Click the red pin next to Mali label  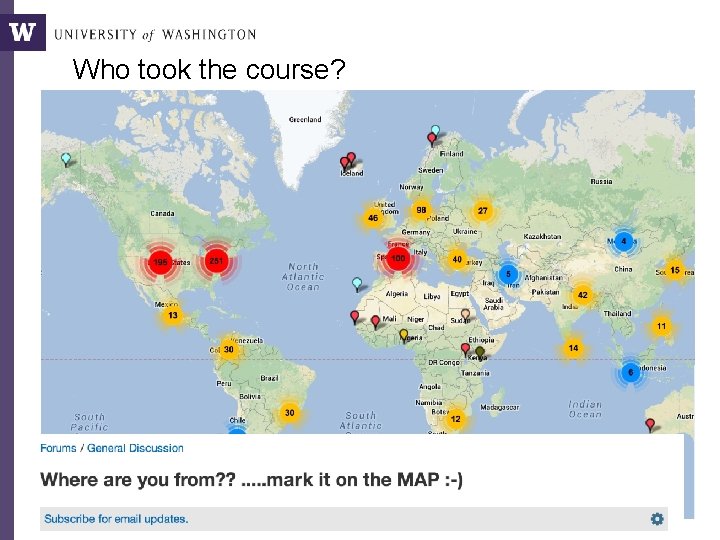click(375, 322)
